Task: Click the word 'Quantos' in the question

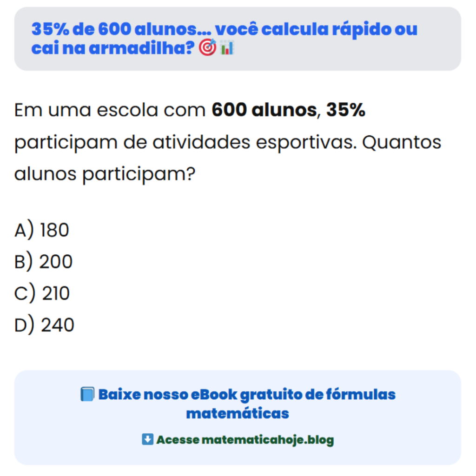Action: (401, 143)
